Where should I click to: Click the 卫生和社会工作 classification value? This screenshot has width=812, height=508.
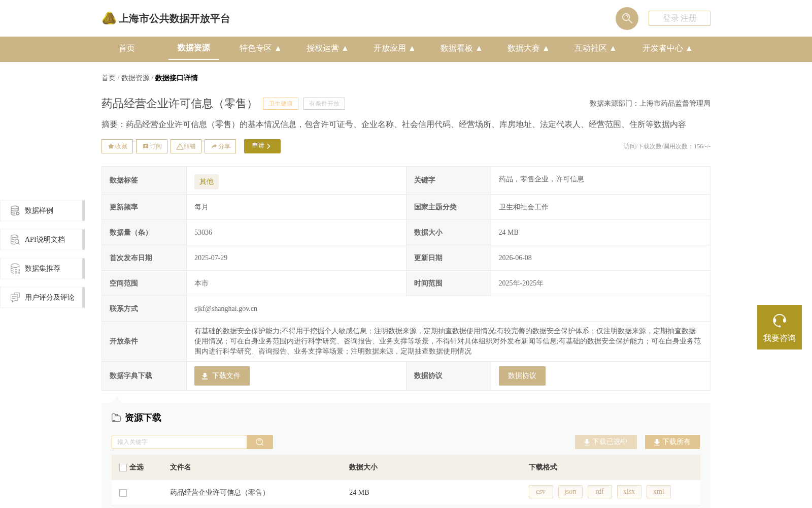pos(524,207)
